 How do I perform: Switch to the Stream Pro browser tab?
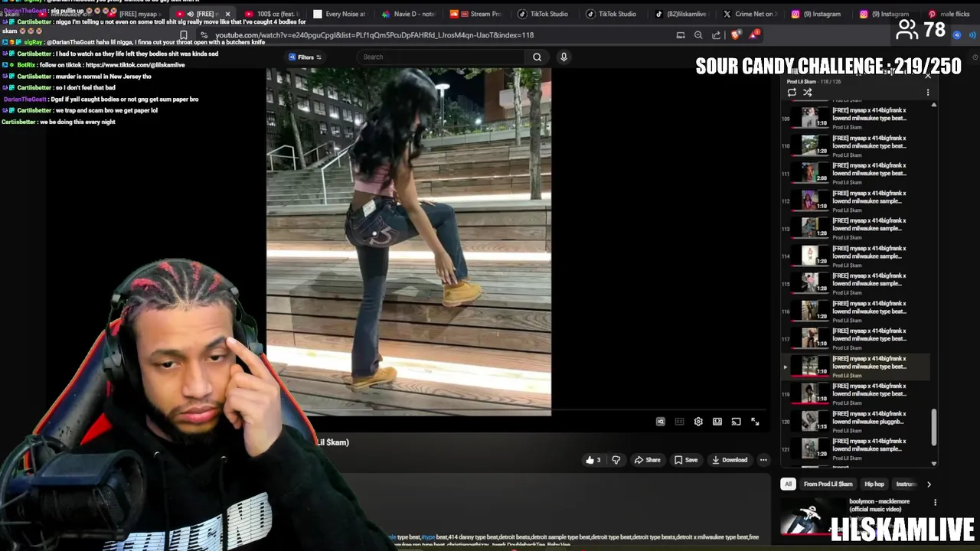point(476,14)
